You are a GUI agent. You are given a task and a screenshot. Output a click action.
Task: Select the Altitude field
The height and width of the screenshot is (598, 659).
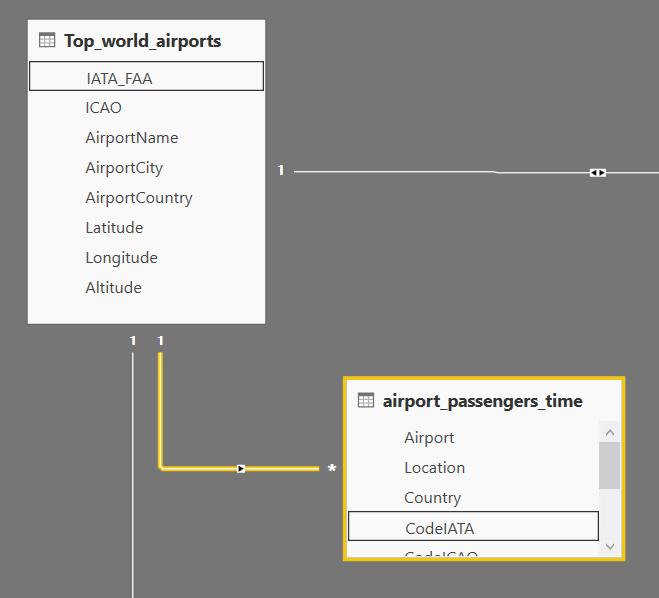tap(113, 287)
